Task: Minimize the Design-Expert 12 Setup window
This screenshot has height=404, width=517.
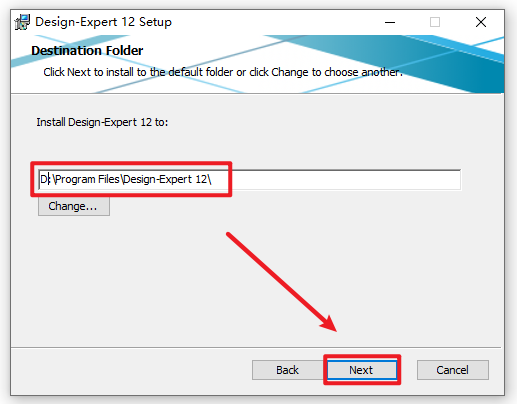Action: (x=390, y=22)
